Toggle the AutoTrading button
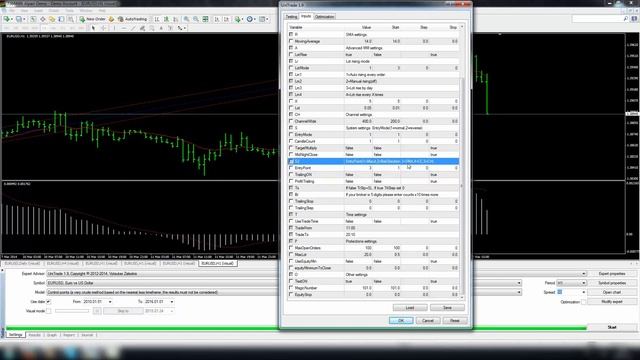This screenshot has height=360, width=640. (132, 19)
